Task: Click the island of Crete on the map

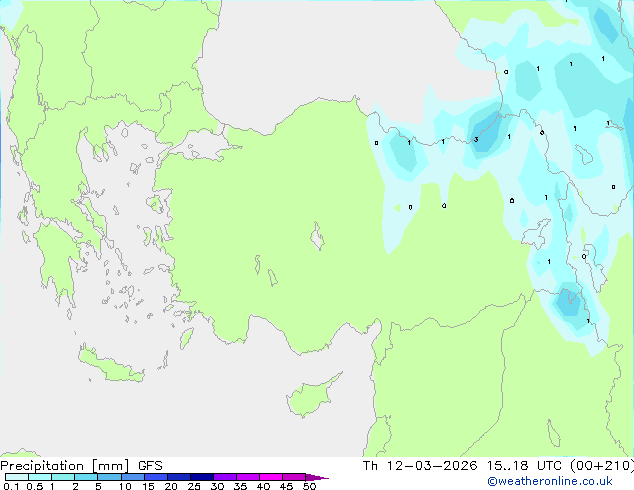Action: click(111, 365)
